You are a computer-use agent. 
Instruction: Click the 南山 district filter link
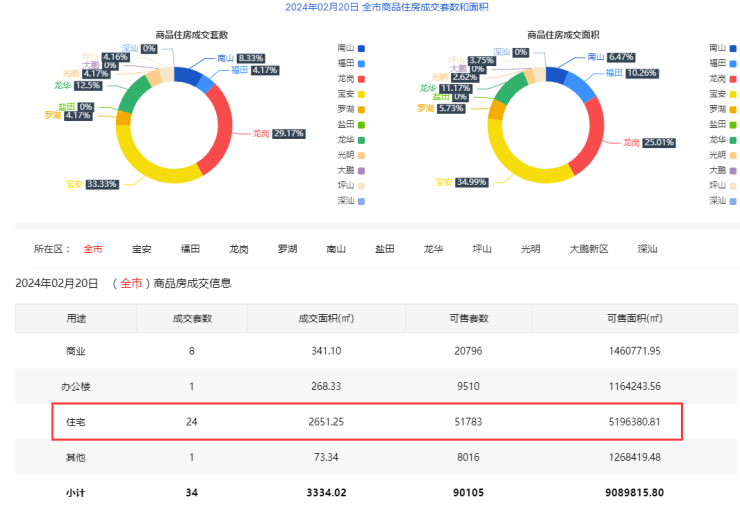[336, 249]
